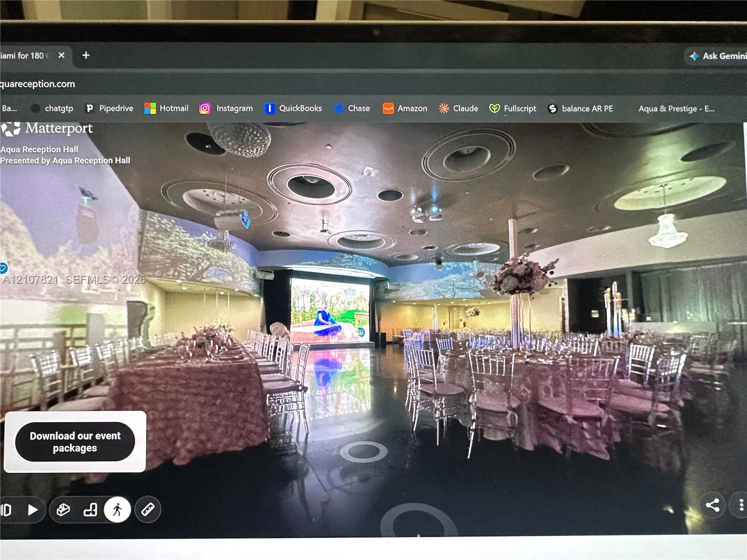Open the Aqua & Prestige bookmark
747x560 pixels.
click(x=677, y=109)
